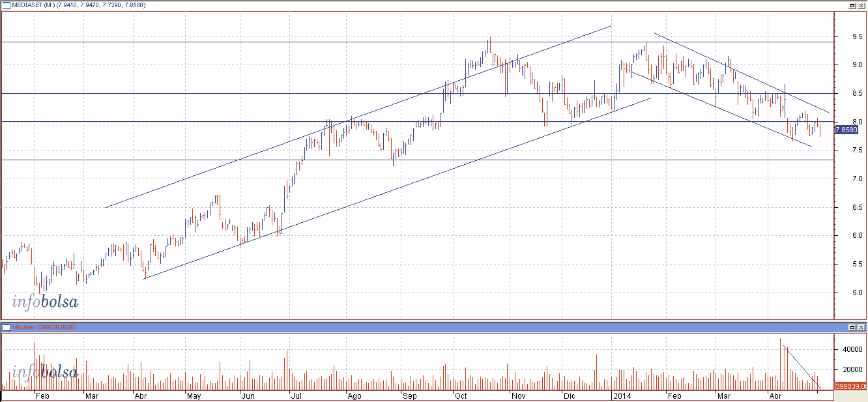
Task: Close the MEDIASET price chart panel
Action: coord(861,5)
